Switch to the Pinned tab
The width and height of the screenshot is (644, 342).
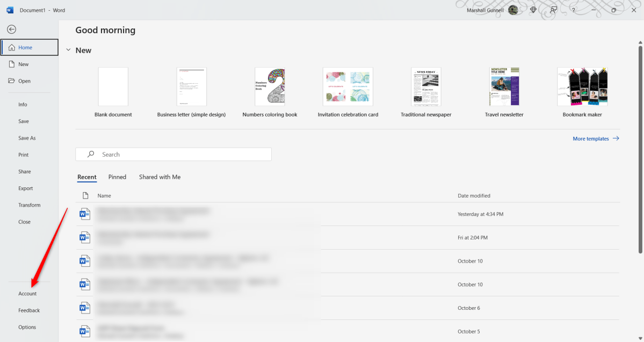click(117, 177)
